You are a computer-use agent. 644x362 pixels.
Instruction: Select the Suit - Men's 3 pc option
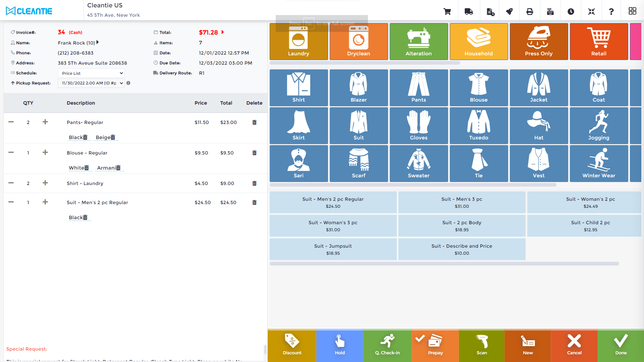462,202
